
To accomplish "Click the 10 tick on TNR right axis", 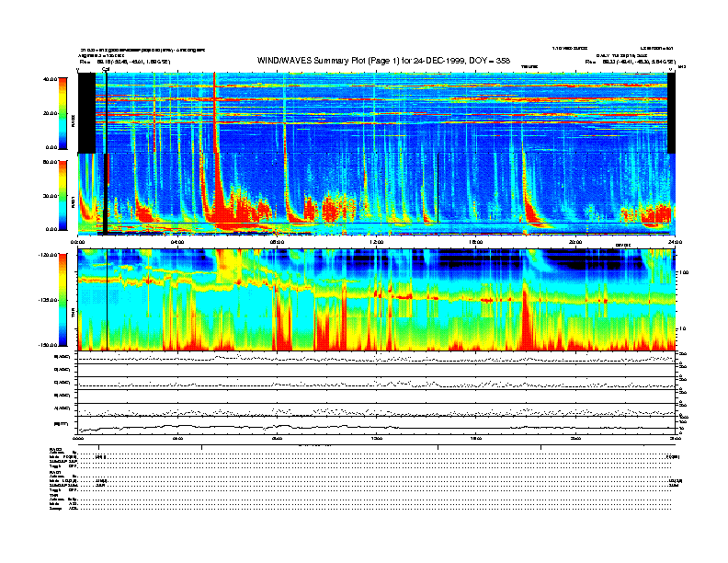I will coord(682,329).
